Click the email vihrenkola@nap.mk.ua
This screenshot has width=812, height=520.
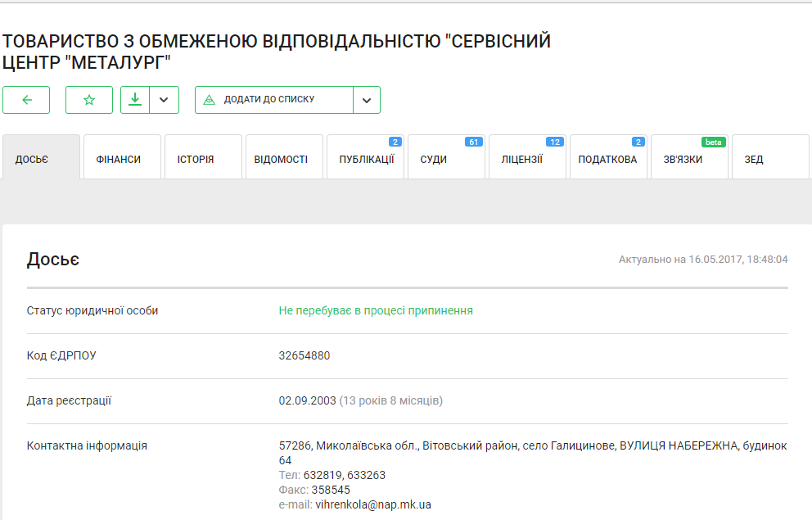pyautogui.click(x=373, y=504)
